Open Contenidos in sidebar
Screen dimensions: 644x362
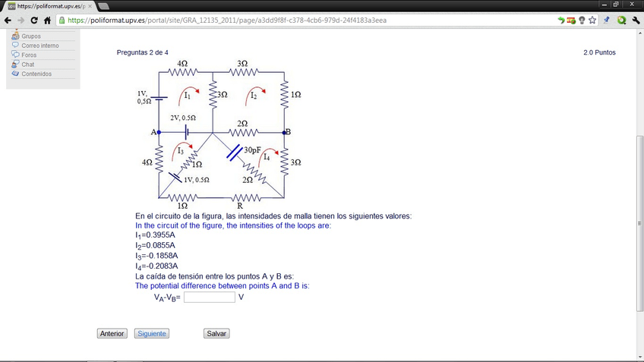tap(36, 74)
